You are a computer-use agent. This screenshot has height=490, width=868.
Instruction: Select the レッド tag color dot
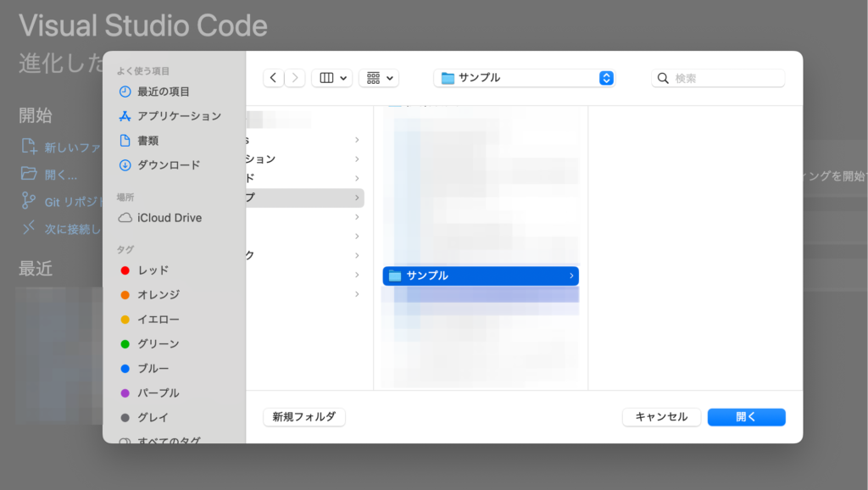pos(125,270)
